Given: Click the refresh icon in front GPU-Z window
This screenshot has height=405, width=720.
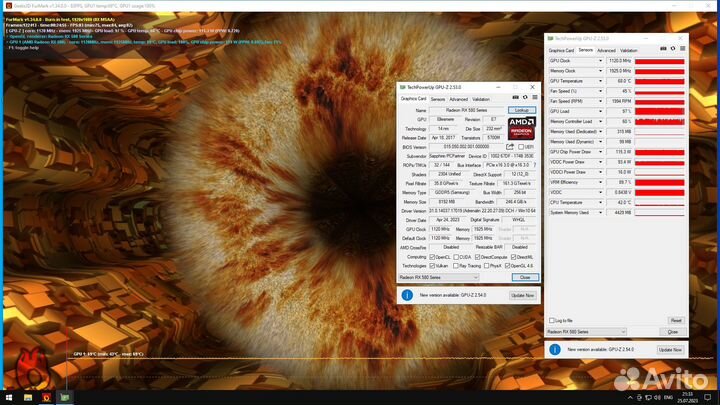Looking at the screenshot, I should pyautogui.click(x=525, y=97).
